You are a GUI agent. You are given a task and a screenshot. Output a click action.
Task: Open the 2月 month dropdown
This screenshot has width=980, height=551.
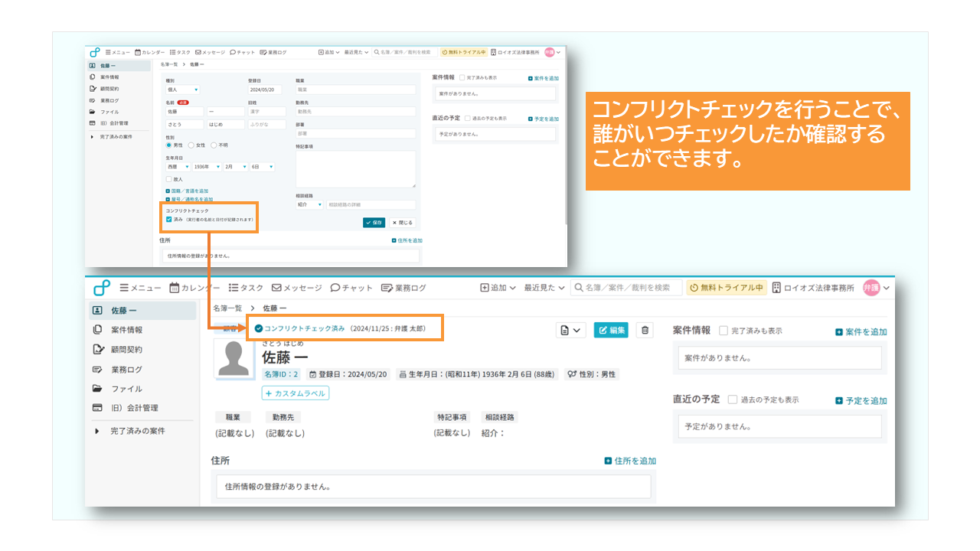(x=235, y=166)
